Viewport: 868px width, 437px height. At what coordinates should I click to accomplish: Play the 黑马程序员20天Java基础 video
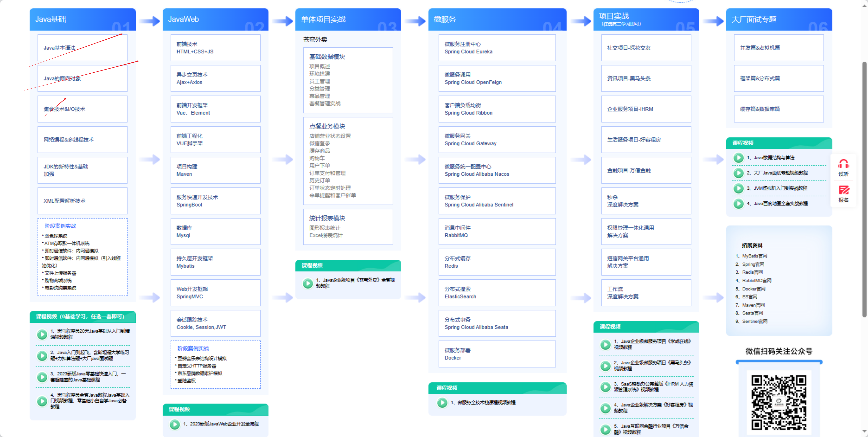pyautogui.click(x=42, y=334)
